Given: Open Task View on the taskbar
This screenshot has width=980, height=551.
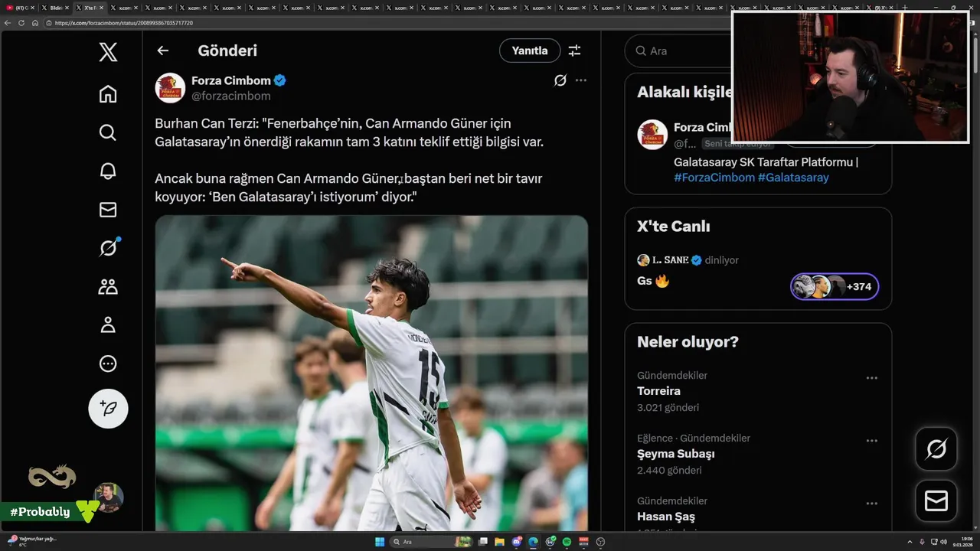Looking at the screenshot, I should pos(483,542).
